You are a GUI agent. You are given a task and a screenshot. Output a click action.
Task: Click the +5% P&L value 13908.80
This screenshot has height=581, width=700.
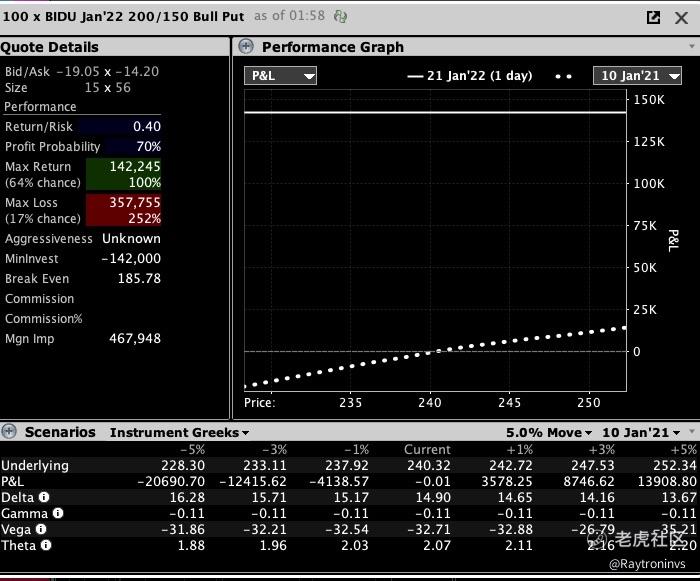(667, 481)
